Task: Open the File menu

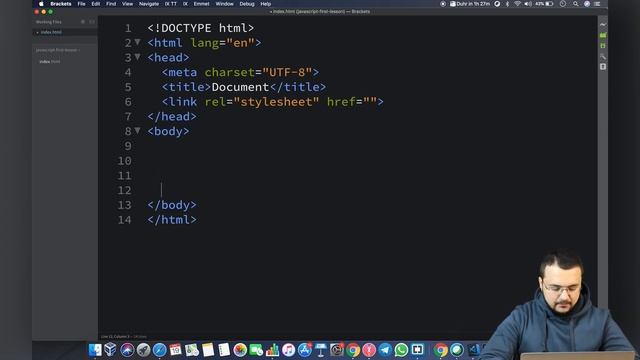Action: [x=82, y=4]
